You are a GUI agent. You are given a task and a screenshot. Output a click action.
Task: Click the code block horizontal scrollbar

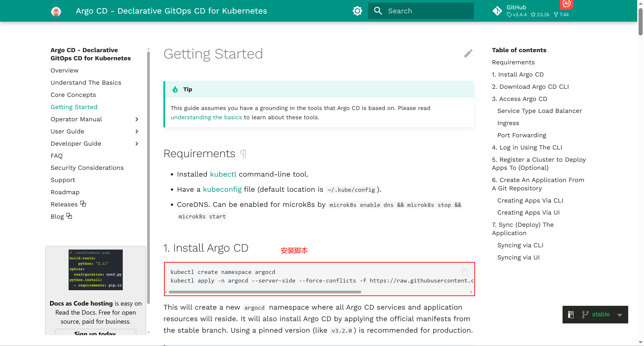265,292
